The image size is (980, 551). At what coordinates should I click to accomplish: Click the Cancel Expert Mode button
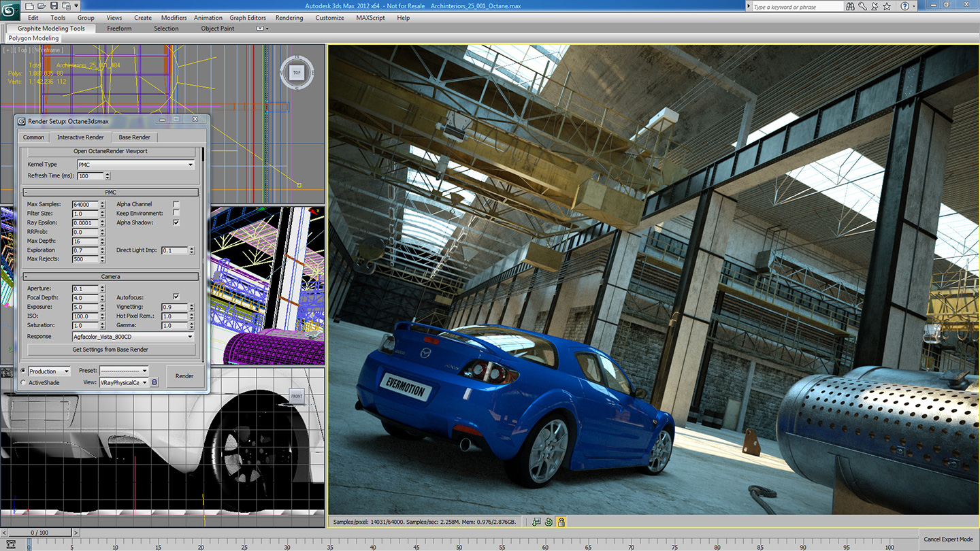(x=948, y=539)
